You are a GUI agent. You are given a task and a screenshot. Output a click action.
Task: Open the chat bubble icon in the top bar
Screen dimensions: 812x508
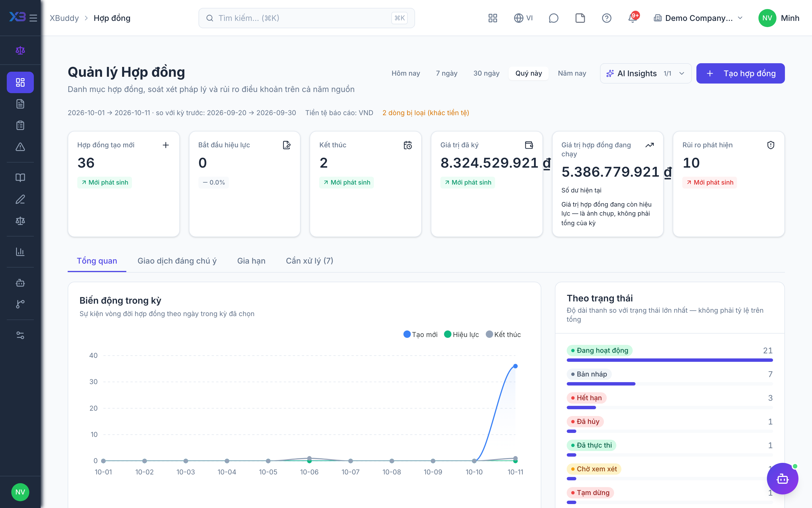pyautogui.click(x=553, y=18)
